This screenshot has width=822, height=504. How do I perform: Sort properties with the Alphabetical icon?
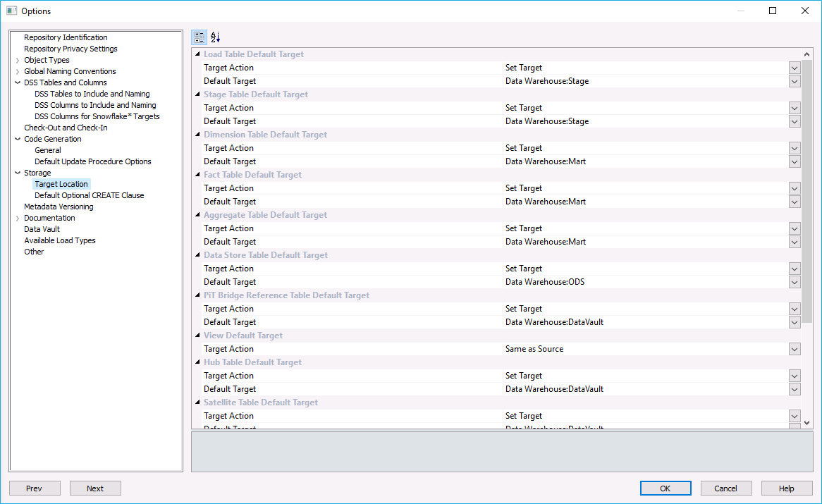[x=216, y=37]
